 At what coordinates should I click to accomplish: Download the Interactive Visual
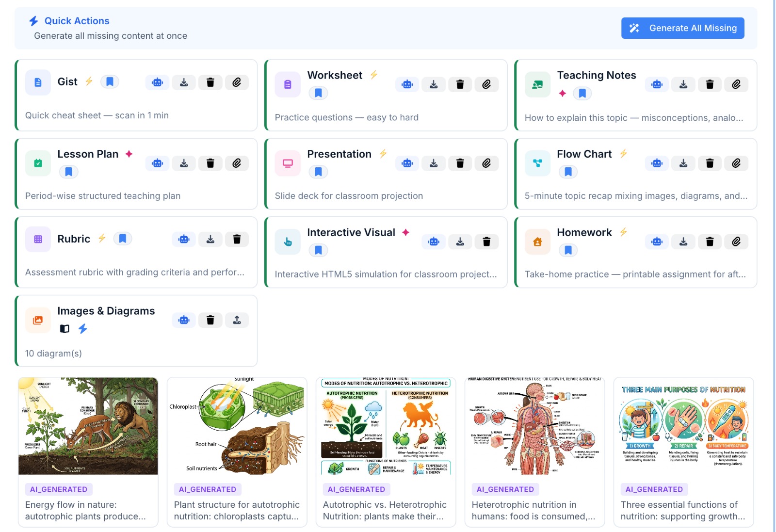point(460,242)
